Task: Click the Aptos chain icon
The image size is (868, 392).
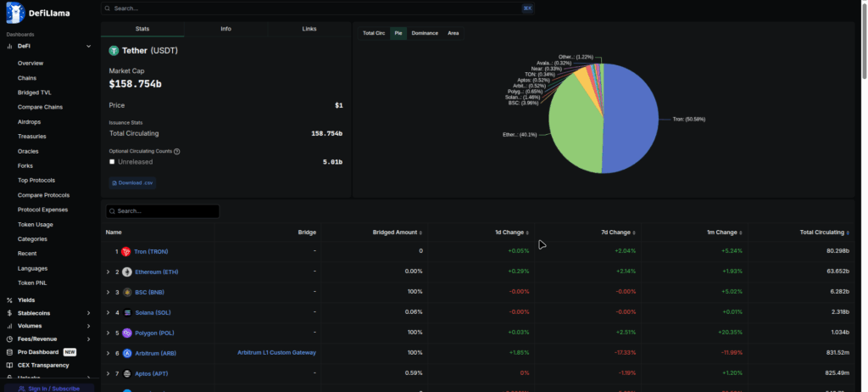Action: tap(127, 373)
